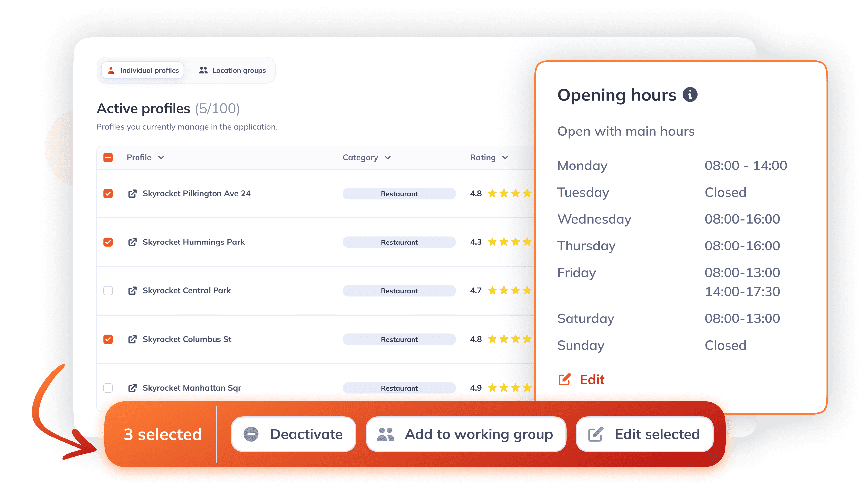Click Restaurant tag for Columbus St
Viewport: 868px width, 486px height.
[x=399, y=339]
